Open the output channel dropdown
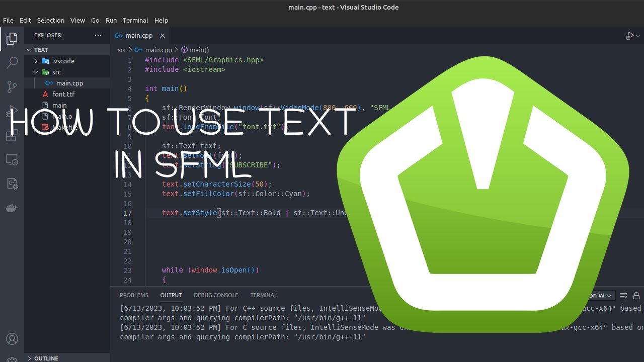Screen dimensions: 644x362 pos(601,296)
